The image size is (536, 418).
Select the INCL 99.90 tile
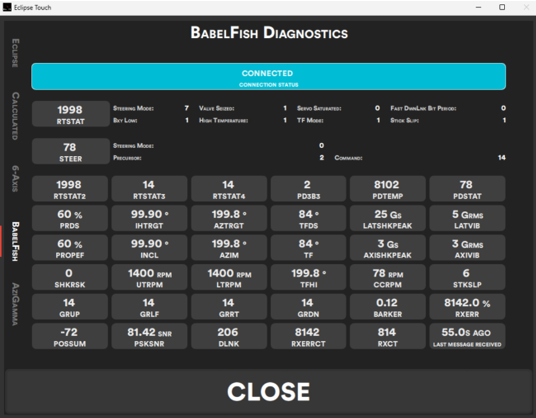click(149, 248)
